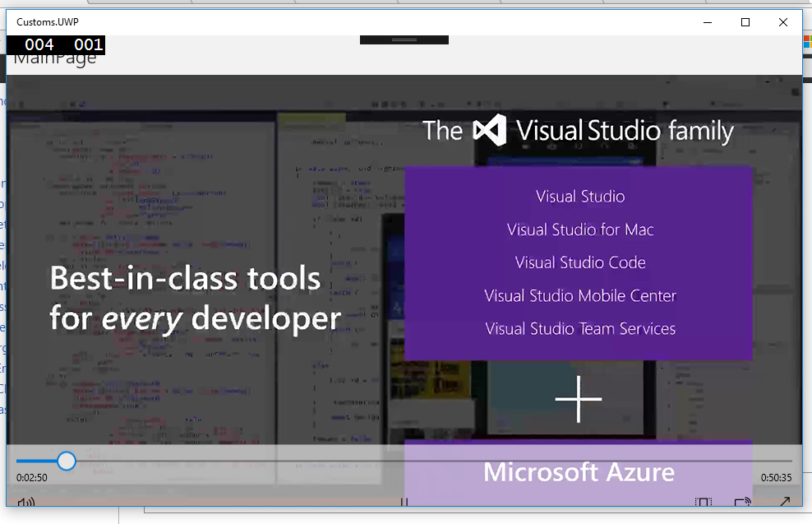
Task: Open the cast to device icon
Action: point(743,502)
